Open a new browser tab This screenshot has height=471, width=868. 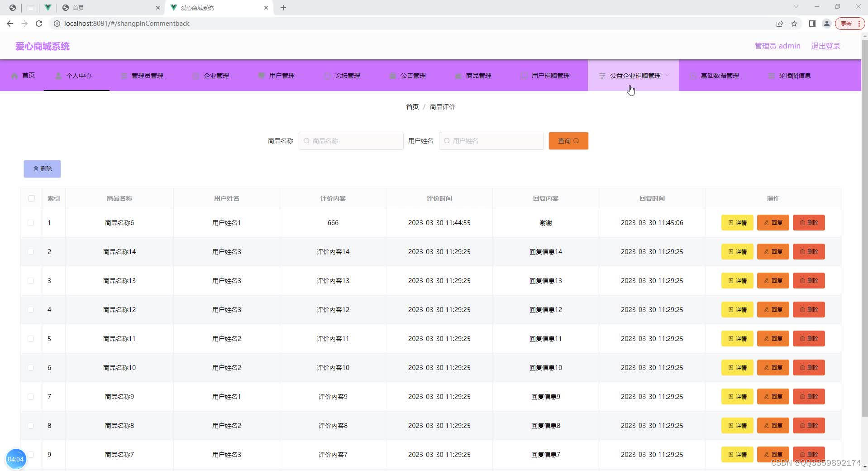click(x=283, y=8)
